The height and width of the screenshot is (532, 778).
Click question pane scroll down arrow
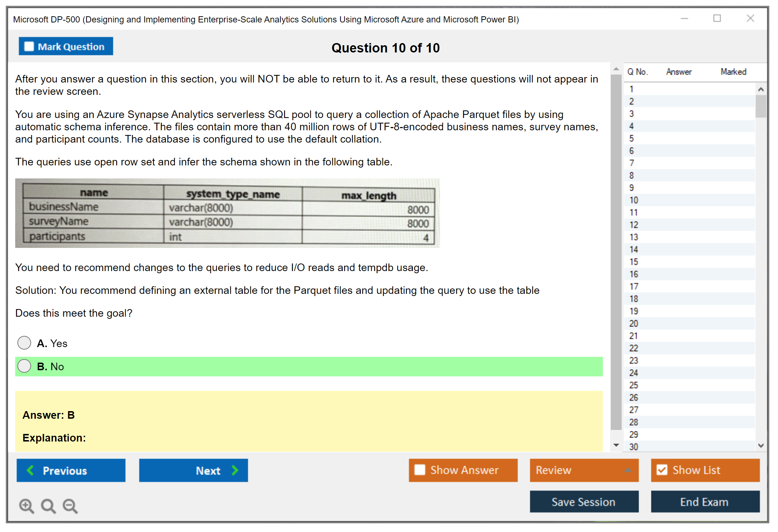tap(616, 445)
